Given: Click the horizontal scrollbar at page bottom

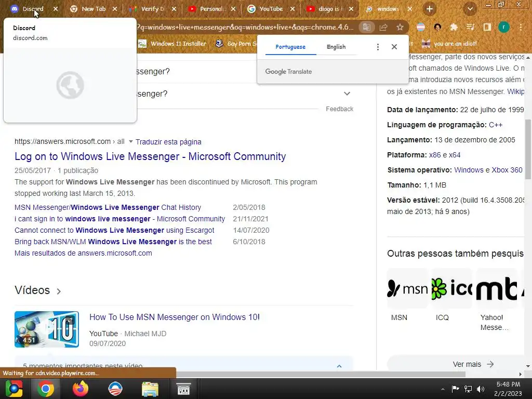Looking at the screenshot, I should (321, 374).
